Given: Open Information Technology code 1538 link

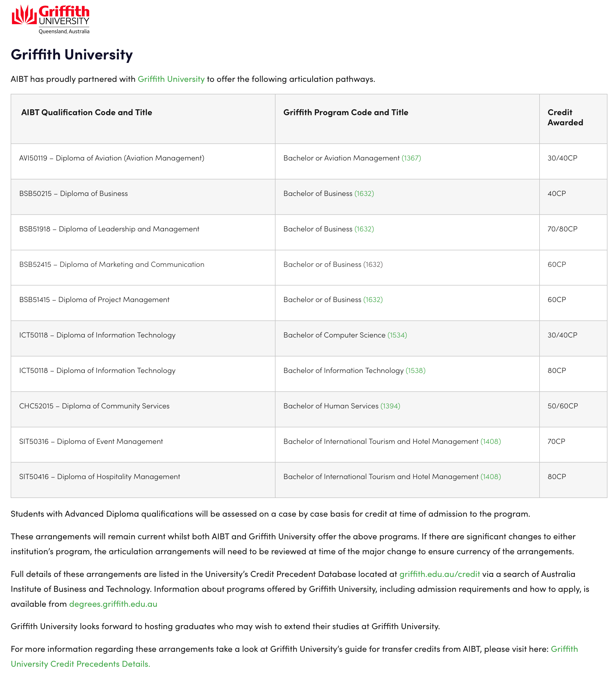Looking at the screenshot, I should point(415,371).
